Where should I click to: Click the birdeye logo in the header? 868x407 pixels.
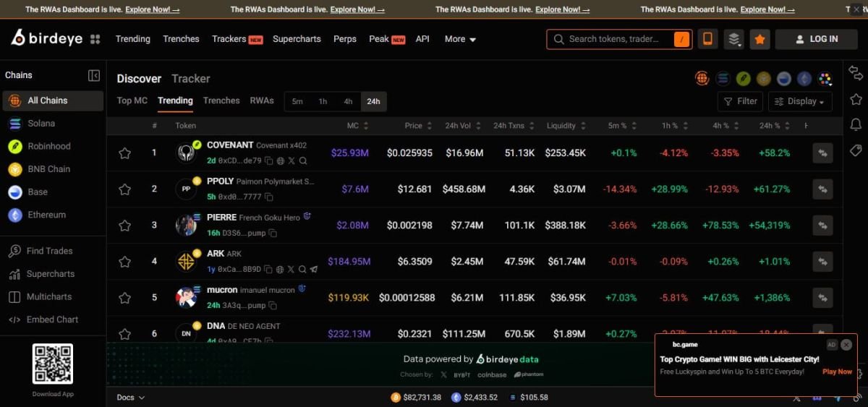(46, 39)
